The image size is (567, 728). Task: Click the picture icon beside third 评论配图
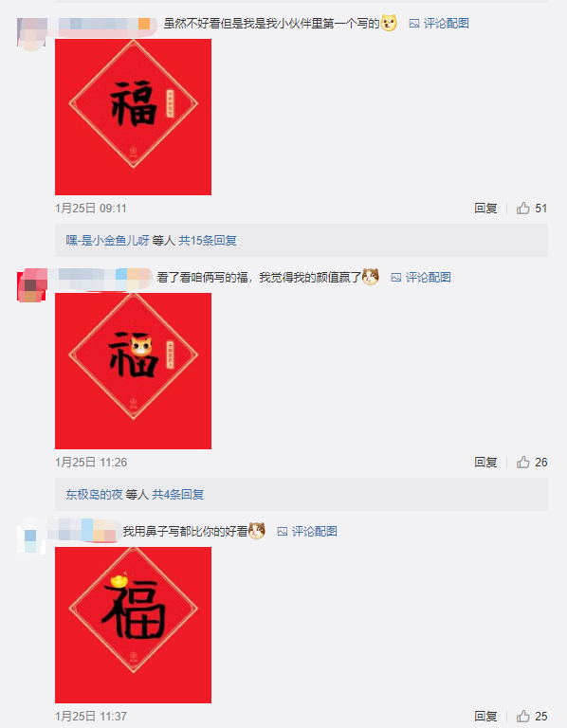282,532
